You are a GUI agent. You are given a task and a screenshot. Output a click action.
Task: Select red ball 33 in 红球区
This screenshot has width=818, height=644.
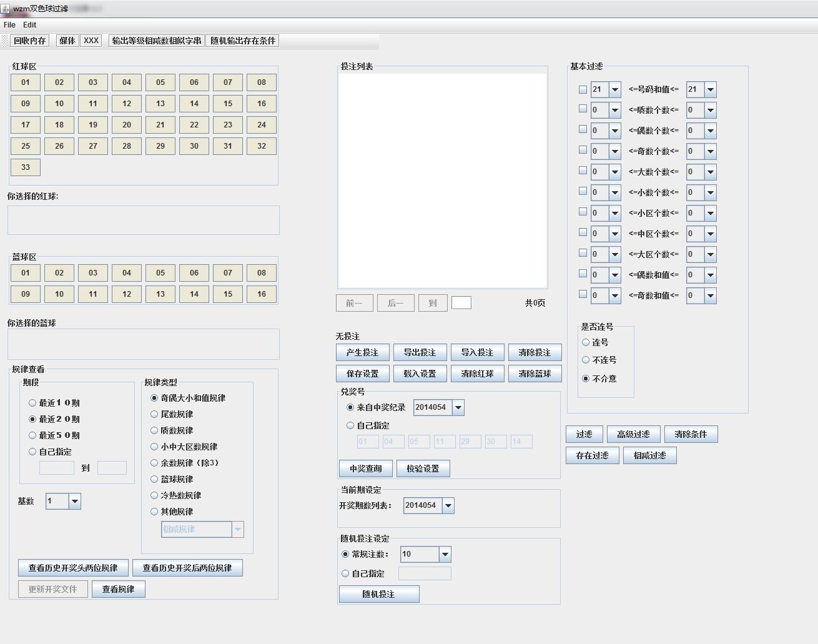coord(26,167)
